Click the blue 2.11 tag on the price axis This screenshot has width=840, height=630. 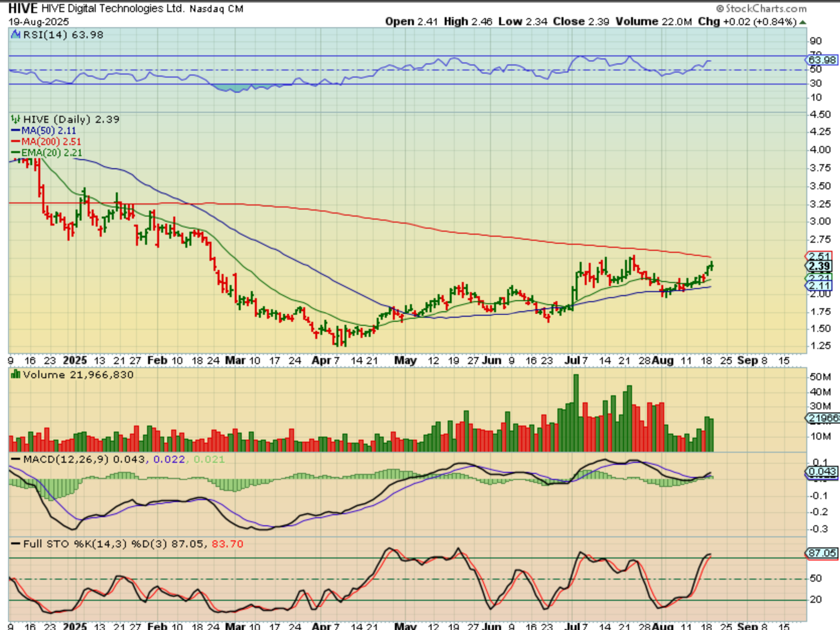tap(819, 286)
